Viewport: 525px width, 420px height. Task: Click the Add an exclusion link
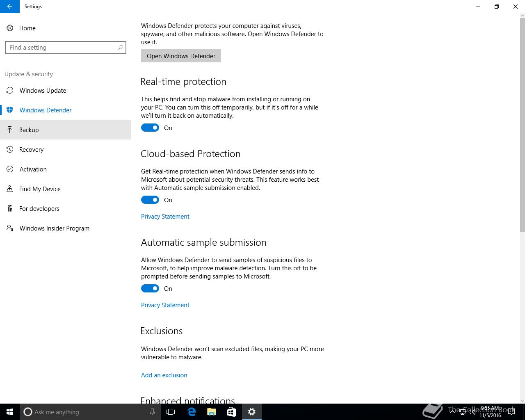click(164, 375)
